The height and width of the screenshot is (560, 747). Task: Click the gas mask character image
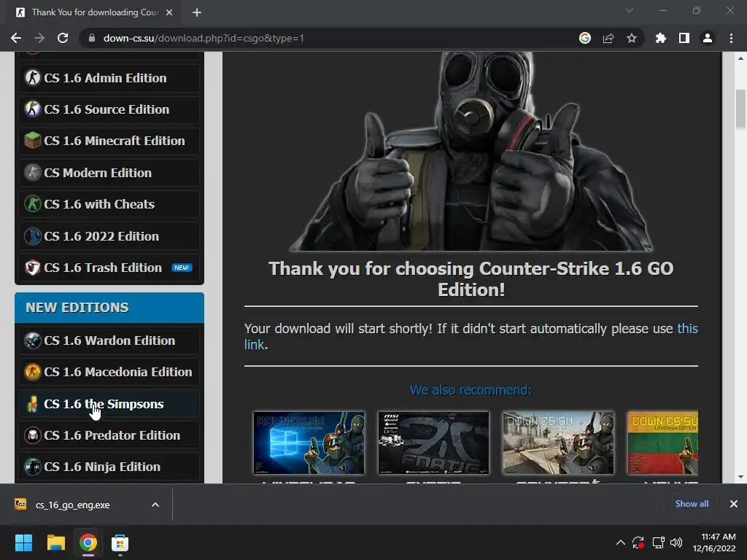[471, 152]
